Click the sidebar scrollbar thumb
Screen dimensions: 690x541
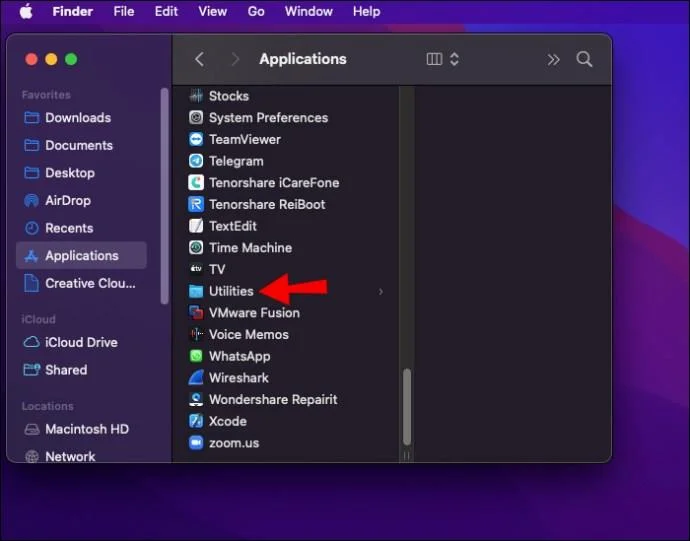point(165,196)
